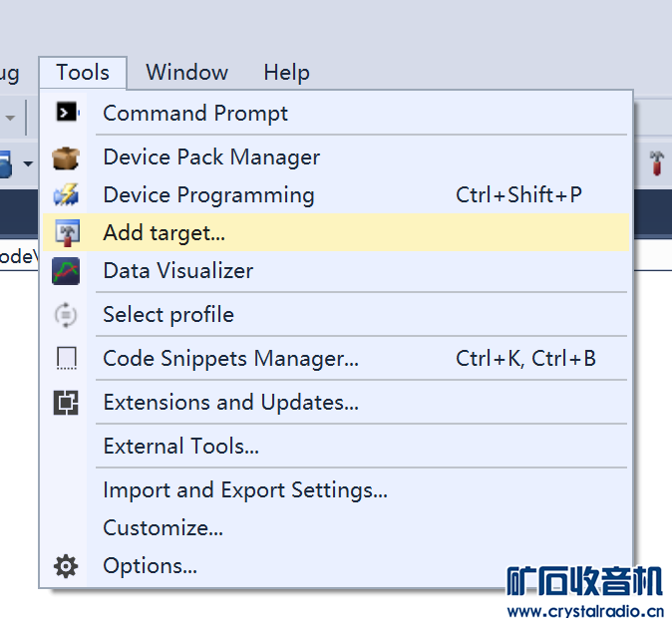Close the open Tools menu header
This screenshot has width=672, height=624.
[83, 73]
